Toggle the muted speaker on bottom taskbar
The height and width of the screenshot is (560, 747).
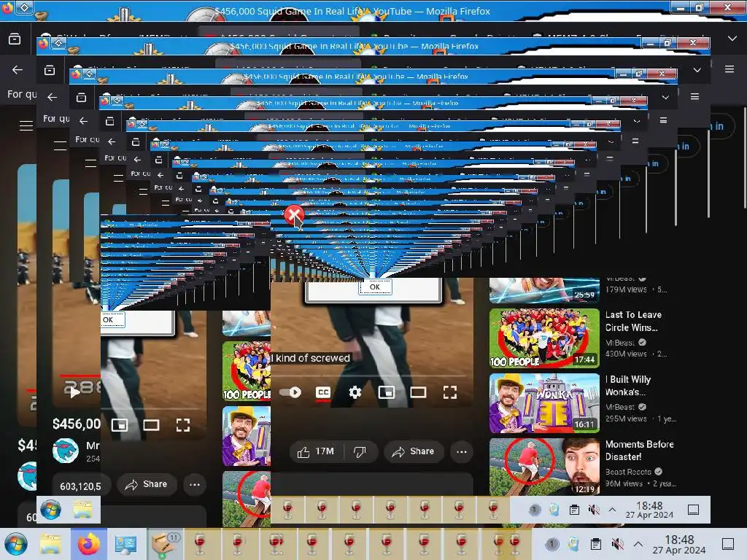tap(617, 544)
